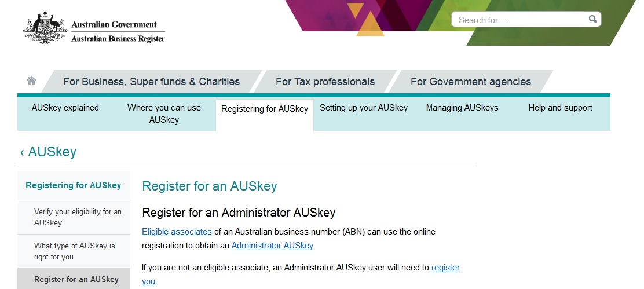Type in the Search for field
The width and height of the screenshot is (644, 289).
[x=518, y=20]
